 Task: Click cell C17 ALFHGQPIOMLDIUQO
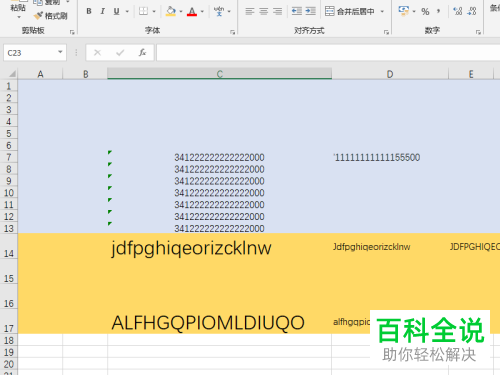(x=220, y=321)
